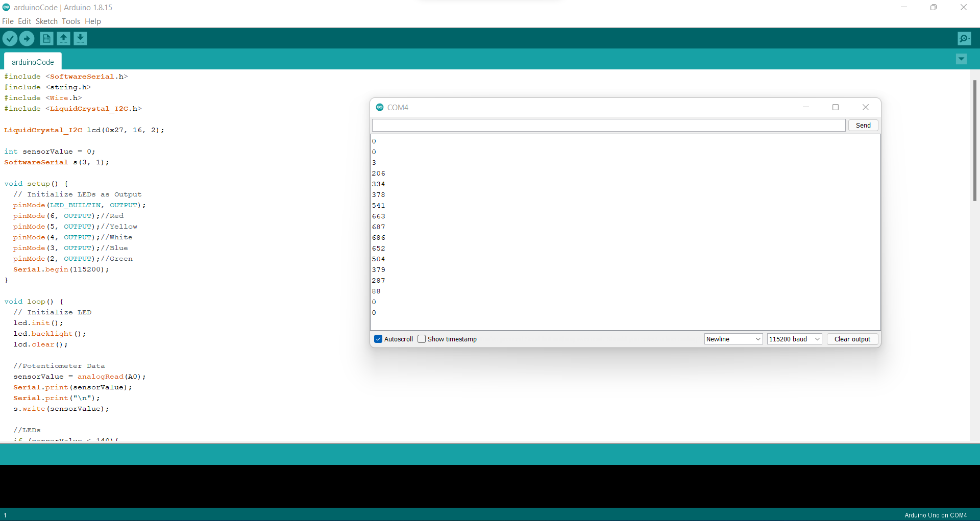This screenshot has width=980, height=521.
Task: Click the void loop() line
Action: click(34, 302)
